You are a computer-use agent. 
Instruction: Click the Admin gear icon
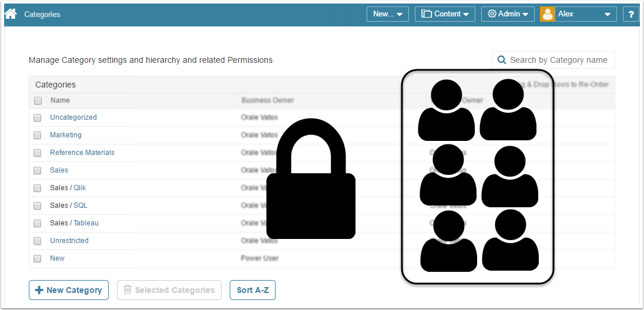coord(492,14)
